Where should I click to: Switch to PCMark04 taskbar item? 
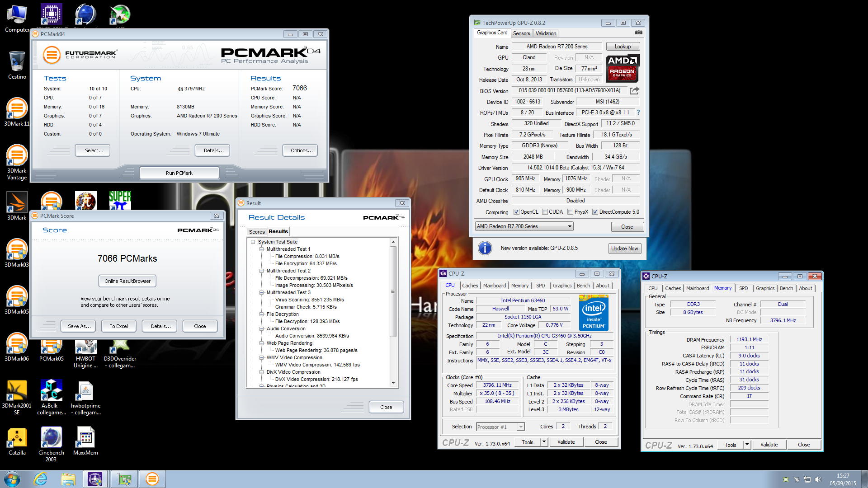point(152,479)
